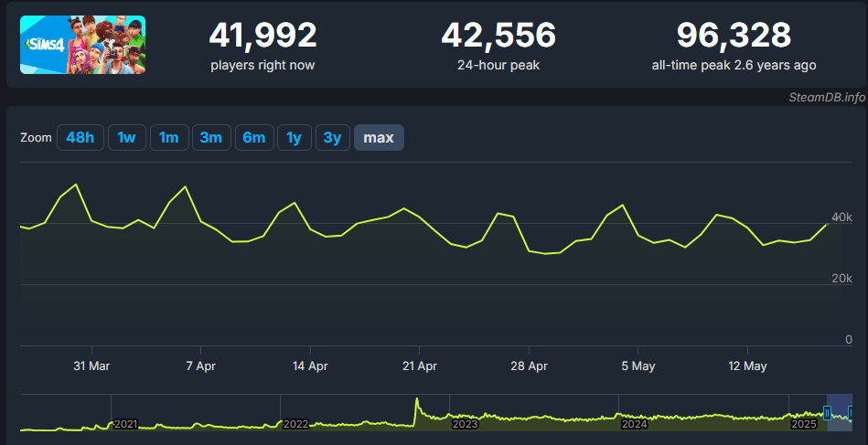The image size is (868, 445).
Task: Click 2022 in the navigator timeline
Action: (295, 424)
